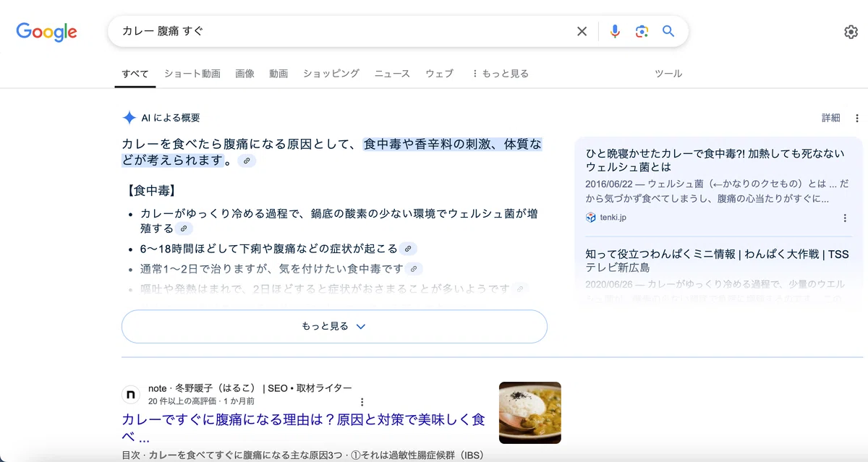Open source link icon after the first summary sentence
This screenshot has height=462, width=868.
pos(247,161)
